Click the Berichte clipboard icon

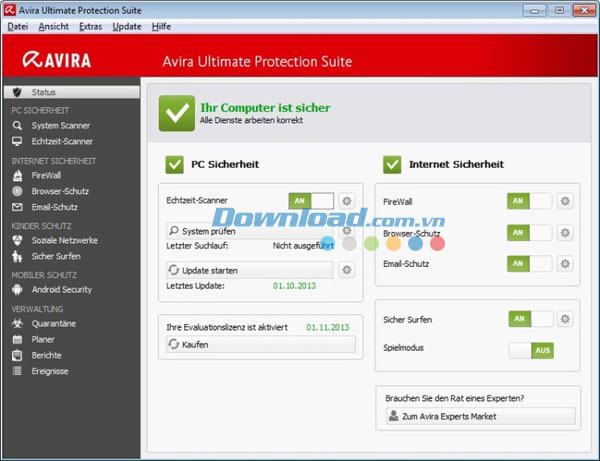coord(17,355)
